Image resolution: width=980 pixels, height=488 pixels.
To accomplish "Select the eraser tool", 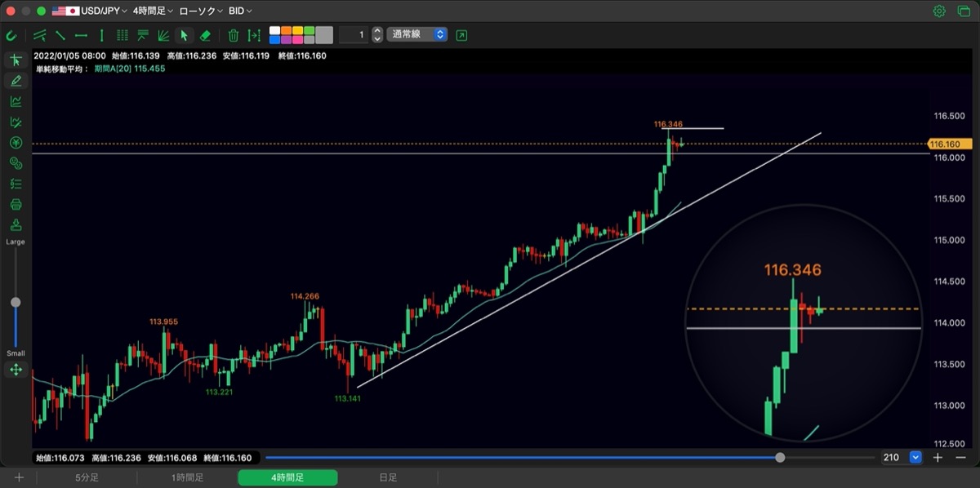I will 205,35.
